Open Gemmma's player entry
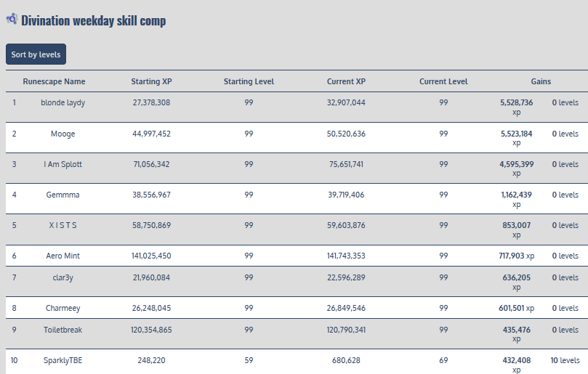Viewport: 588px width, 374px height. click(63, 195)
